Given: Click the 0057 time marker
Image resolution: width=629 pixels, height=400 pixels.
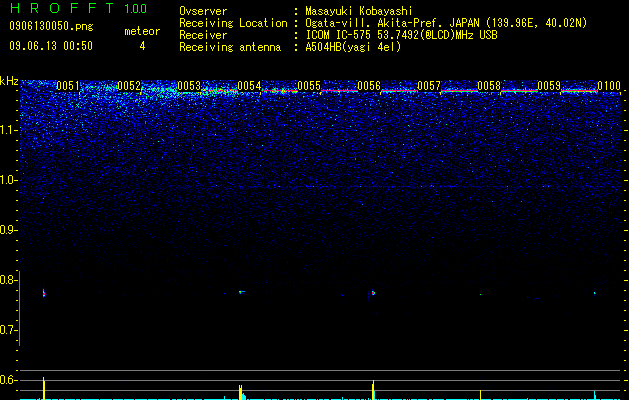Looking at the screenshot, I should click(x=429, y=86).
